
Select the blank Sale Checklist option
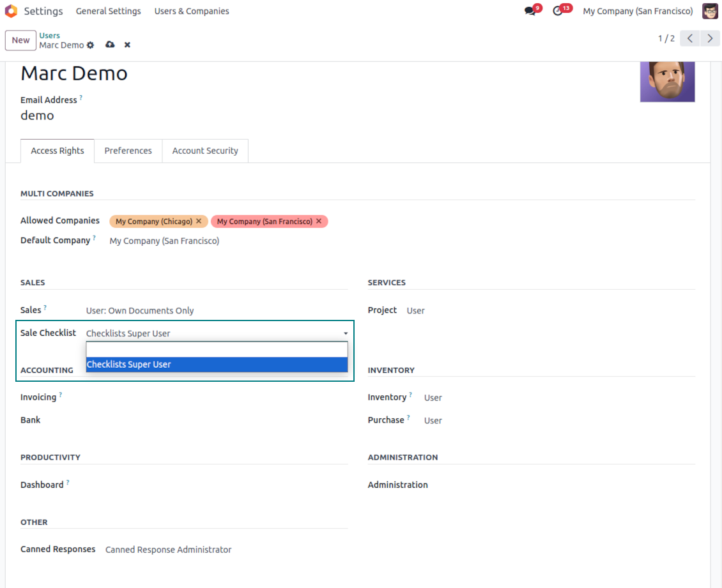(217, 349)
